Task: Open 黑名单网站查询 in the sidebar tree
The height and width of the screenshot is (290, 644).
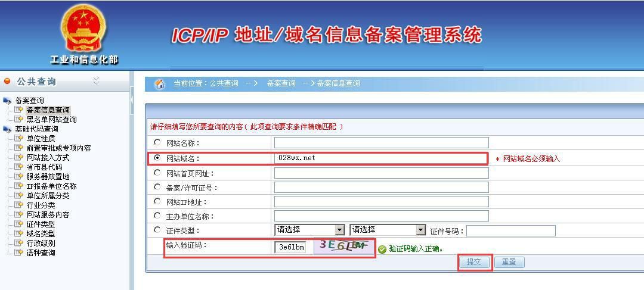Action: tap(51, 119)
